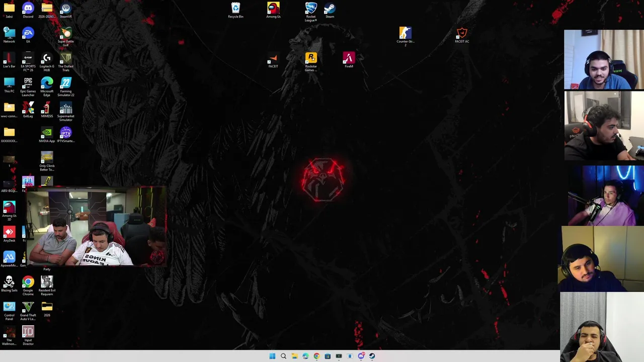Launch Resident Evil Requiem shortcut
Screen dimensions: 644x362
pos(47,286)
